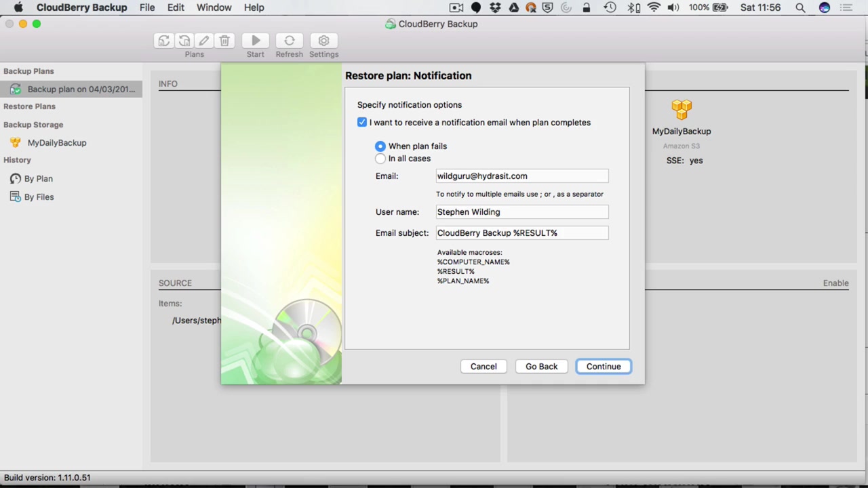Open Time Machine menu bar icon
The image size is (868, 488).
coord(610,7)
